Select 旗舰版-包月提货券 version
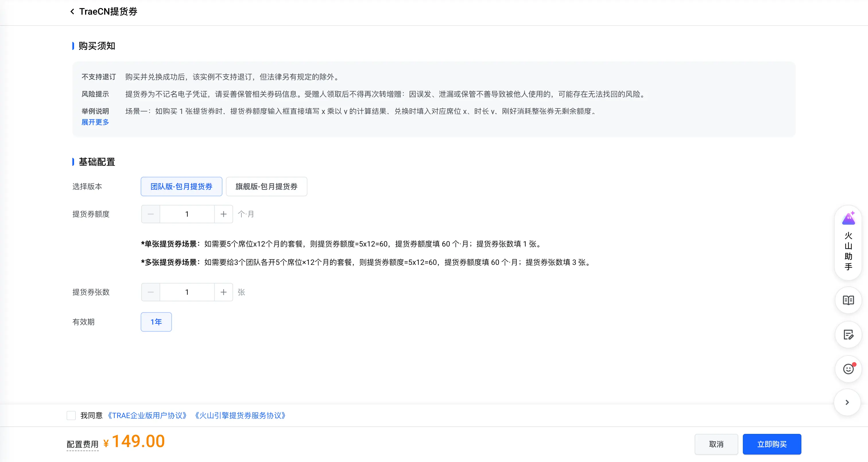 [x=267, y=186]
